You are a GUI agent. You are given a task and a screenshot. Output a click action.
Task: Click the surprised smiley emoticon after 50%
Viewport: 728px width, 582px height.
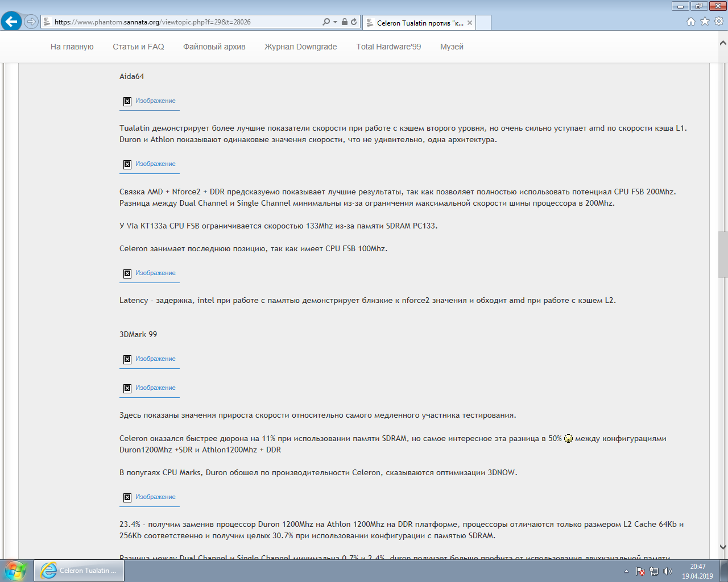pos(568,438)
